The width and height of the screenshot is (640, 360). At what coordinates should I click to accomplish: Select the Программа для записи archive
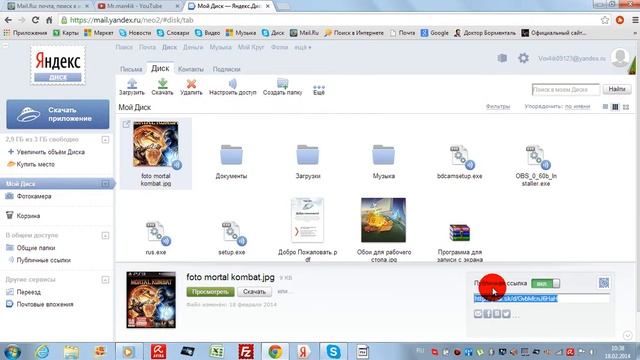pyautogui.click(x=460, y=242)
